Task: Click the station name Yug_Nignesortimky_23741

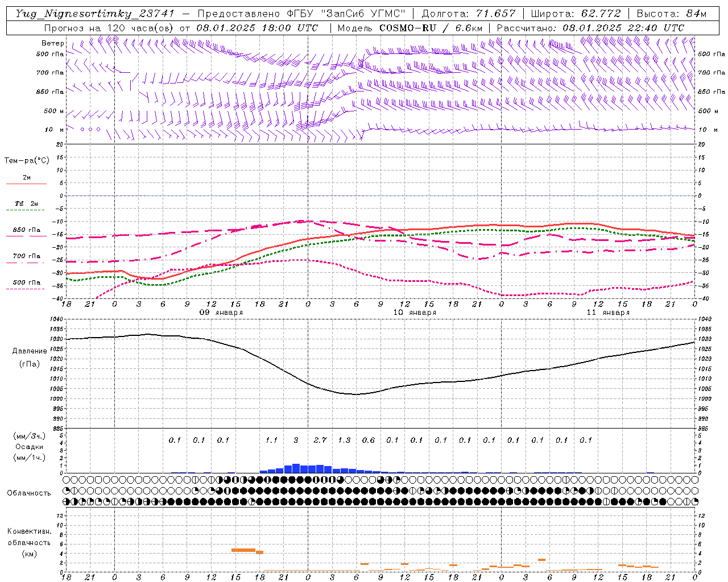Action: point(94,14)
